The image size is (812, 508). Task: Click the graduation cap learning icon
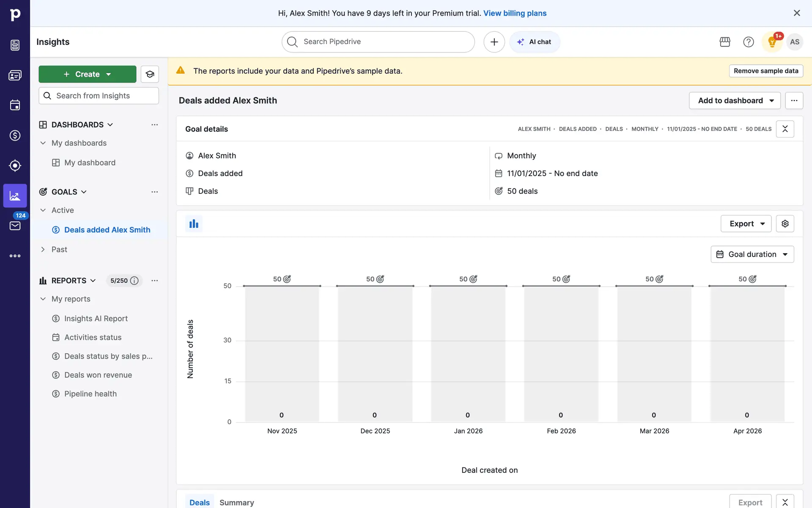point(150,74)
